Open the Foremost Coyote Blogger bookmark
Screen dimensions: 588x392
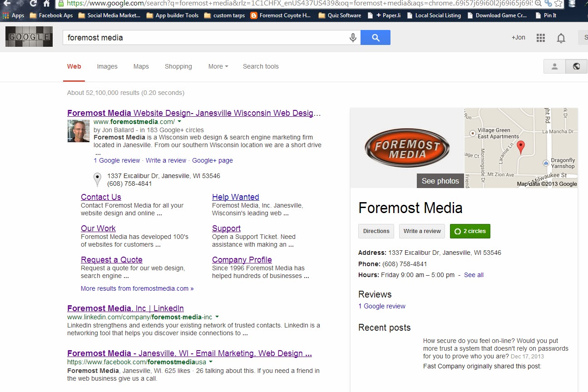(x=280, y=15)
